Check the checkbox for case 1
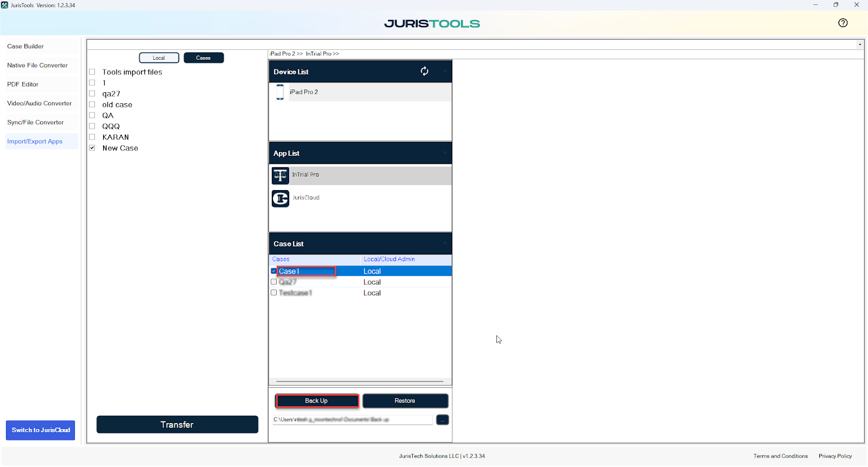The image size is (868, 467). click(x=92, y=83)
